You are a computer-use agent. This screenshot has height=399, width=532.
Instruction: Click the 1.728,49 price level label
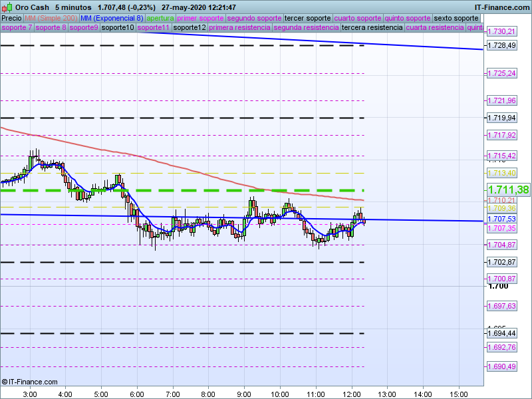point(502,45)
